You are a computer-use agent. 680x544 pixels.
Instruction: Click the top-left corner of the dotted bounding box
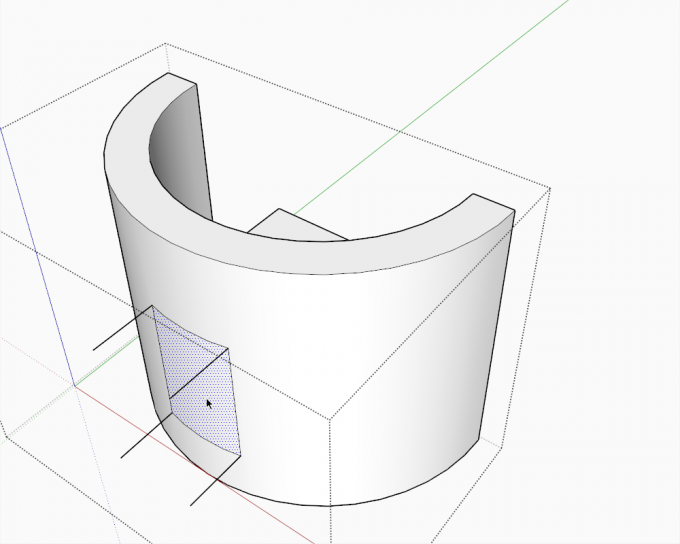[x=166, y=44]
